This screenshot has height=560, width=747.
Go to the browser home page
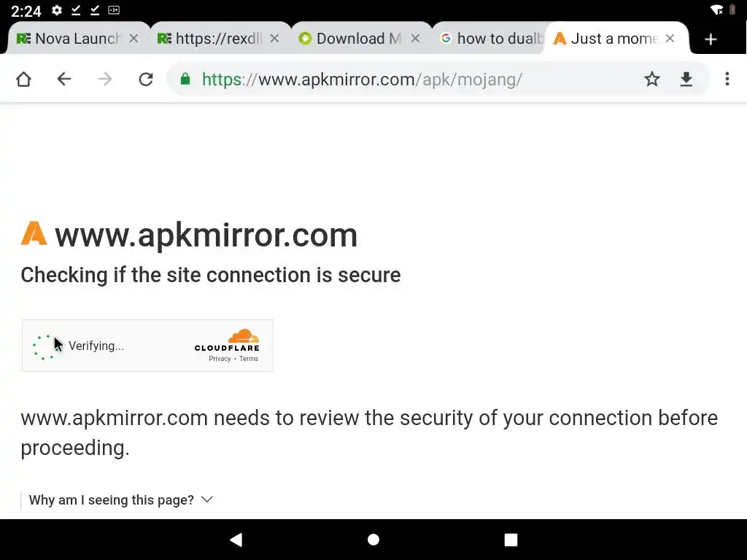tap(23, 79)
